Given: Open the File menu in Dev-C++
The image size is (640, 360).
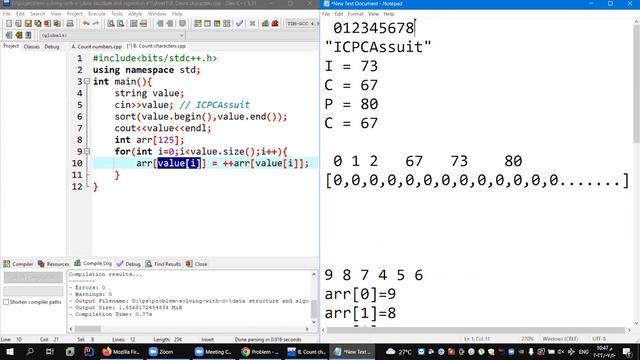Looking at the screenshot, I should pyautogui.click(x=7, y=14).
